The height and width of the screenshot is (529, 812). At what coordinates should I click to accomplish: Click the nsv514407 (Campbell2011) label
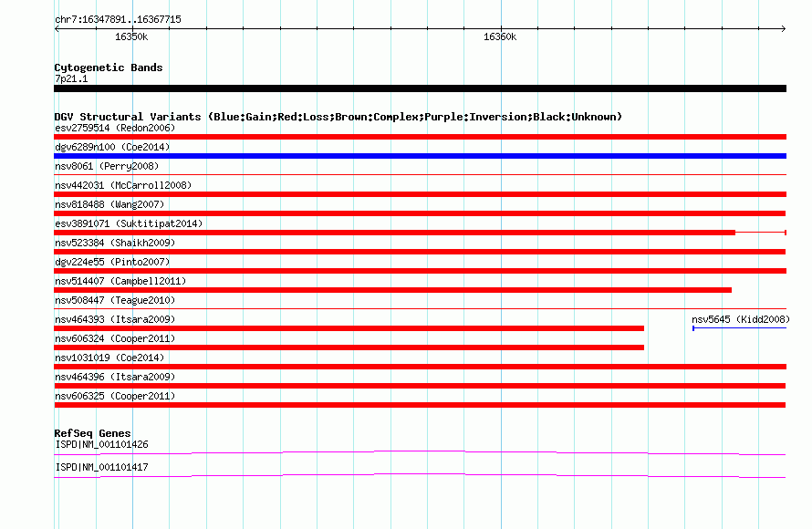[120, 281]
